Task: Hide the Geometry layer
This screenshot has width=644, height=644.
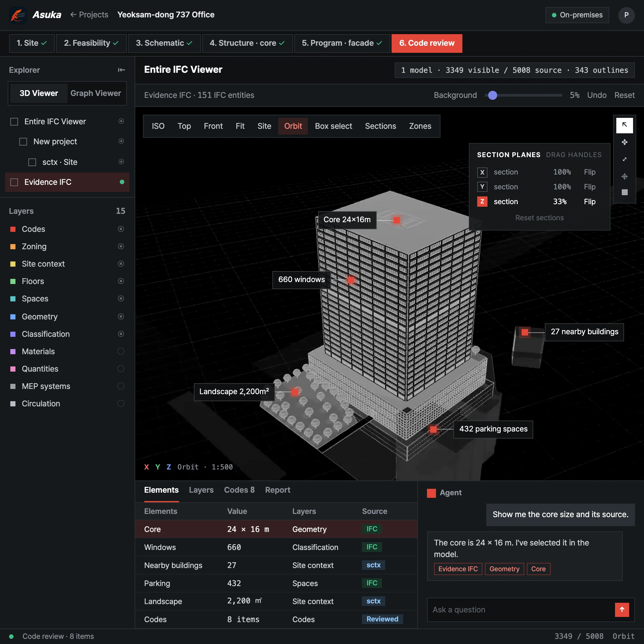Action: (x=121, y=316)
